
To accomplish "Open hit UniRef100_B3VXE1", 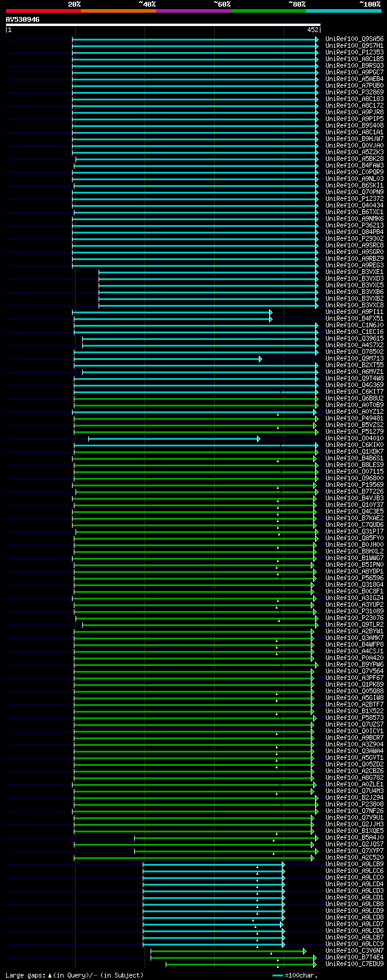I will (x=354, y=272).
